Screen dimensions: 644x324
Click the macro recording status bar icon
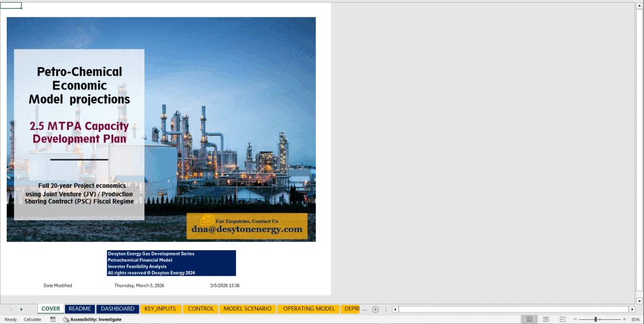pos(53,319)
